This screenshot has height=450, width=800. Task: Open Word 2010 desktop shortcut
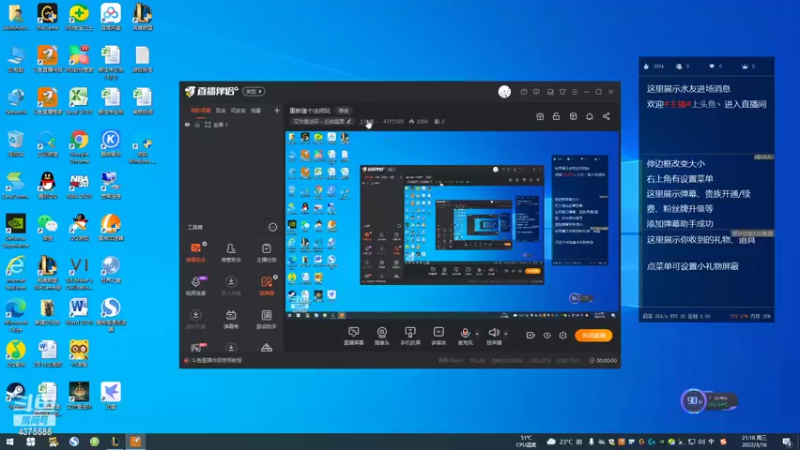(x=79, y=312)
